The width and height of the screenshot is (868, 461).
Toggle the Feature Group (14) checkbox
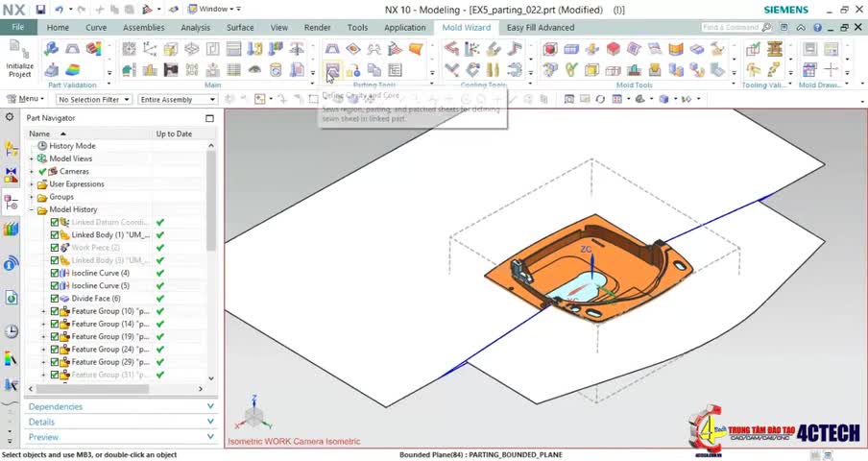54,324
